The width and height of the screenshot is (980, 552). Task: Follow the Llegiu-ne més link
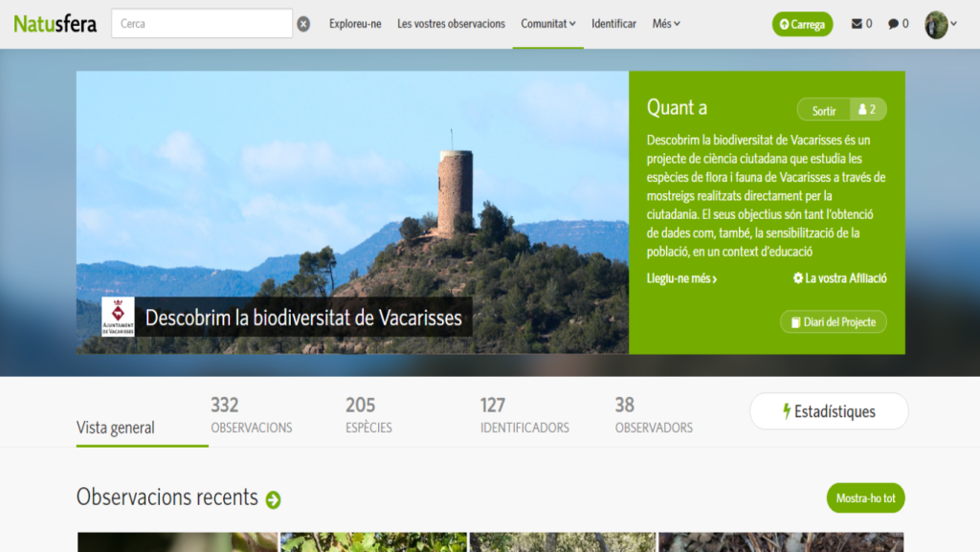pyautogui.click(x=681, y=278)
